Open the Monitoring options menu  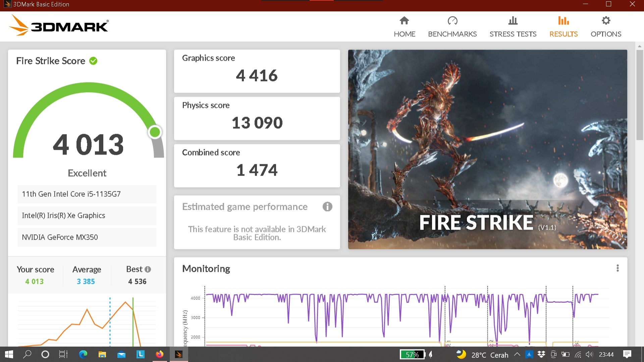pyautogui.click(x=618, y=268)
